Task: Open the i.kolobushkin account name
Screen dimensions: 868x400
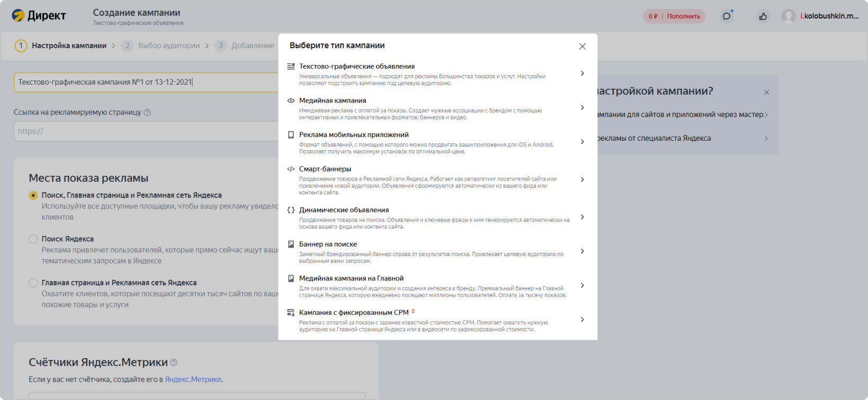Action: (829, 16)
